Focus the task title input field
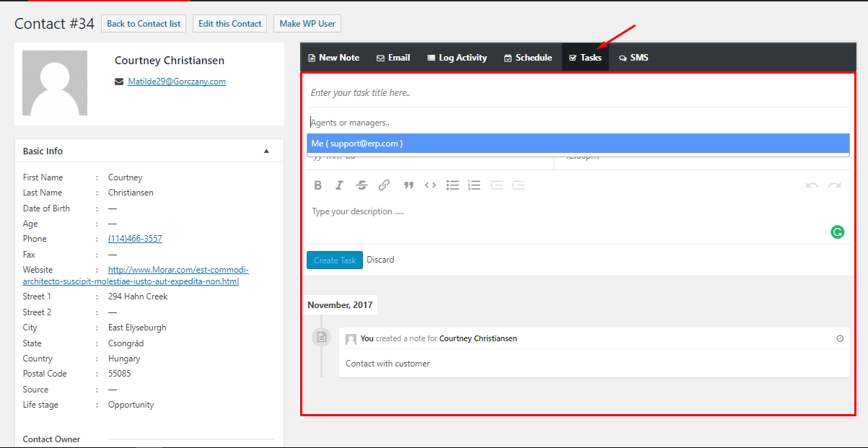Screen dimensions: 868x448 click(577, 93)
